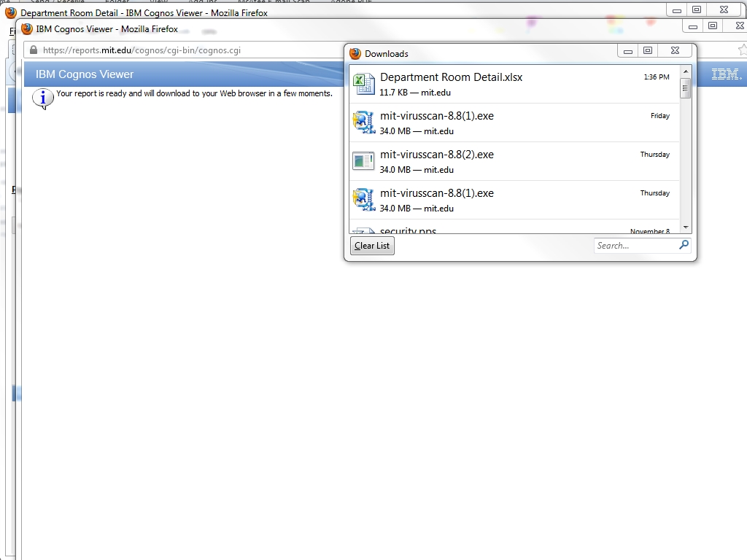Click the magnifier icon in the Downloads search box
This screenshot has height=560, width=747.
684,245
